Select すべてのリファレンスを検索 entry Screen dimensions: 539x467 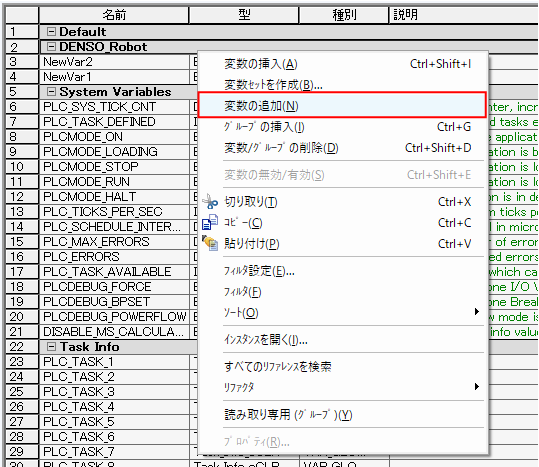342,367
